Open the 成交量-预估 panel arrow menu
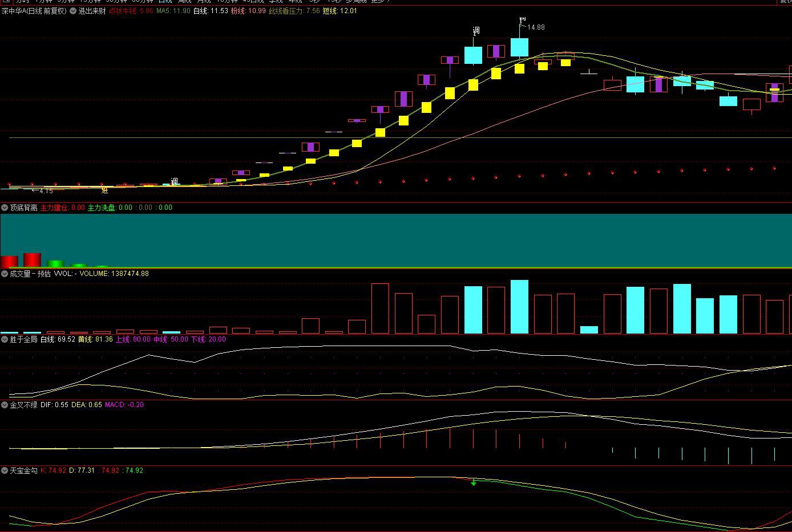 tap(5, 274)
